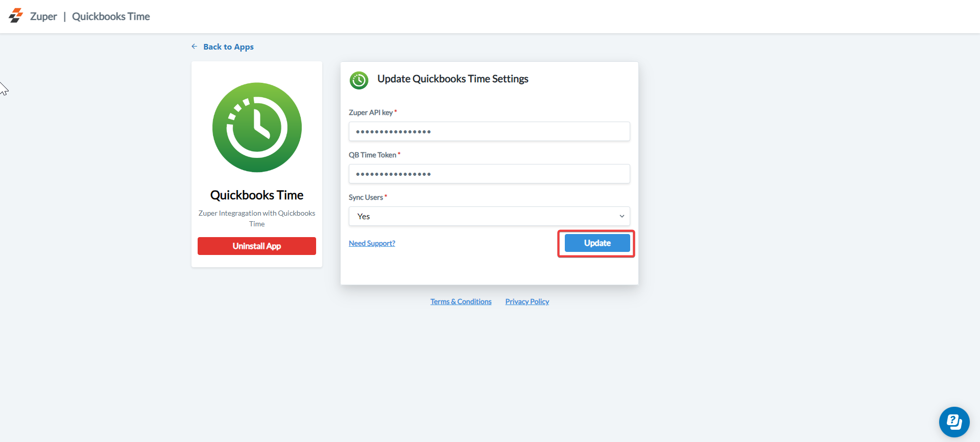This screenshot has height=442, width=980.
Task: Click into the Zuper API key field
Action: click(x=489, y=131)
